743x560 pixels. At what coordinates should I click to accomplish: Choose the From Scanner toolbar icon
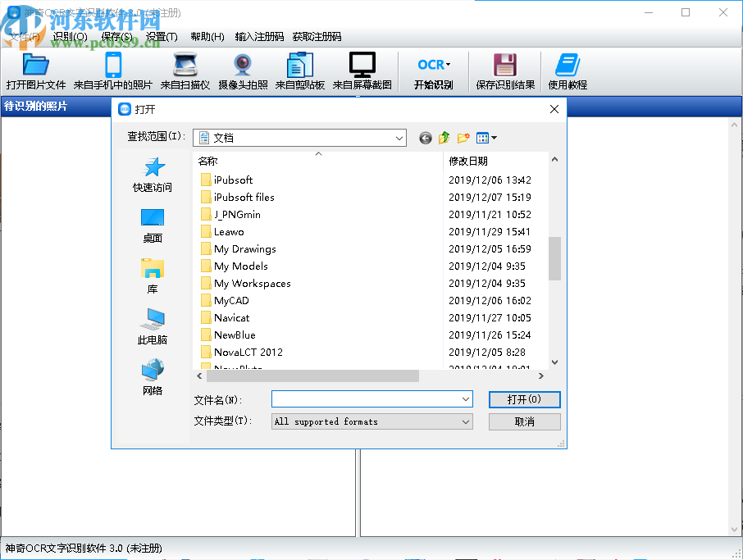pyautogui.click(x=185, y=71)
